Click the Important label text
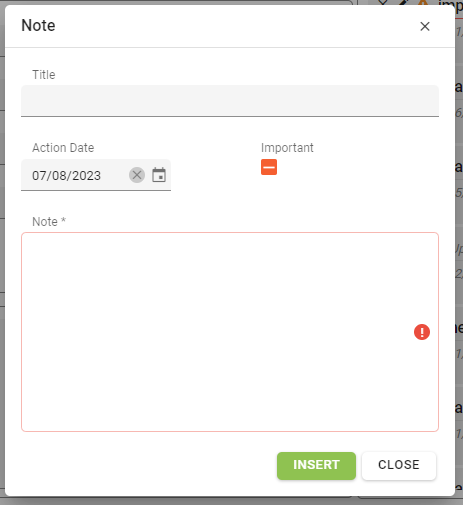Image resolution: width=463 pixels, height=505 pixels. 287,148
